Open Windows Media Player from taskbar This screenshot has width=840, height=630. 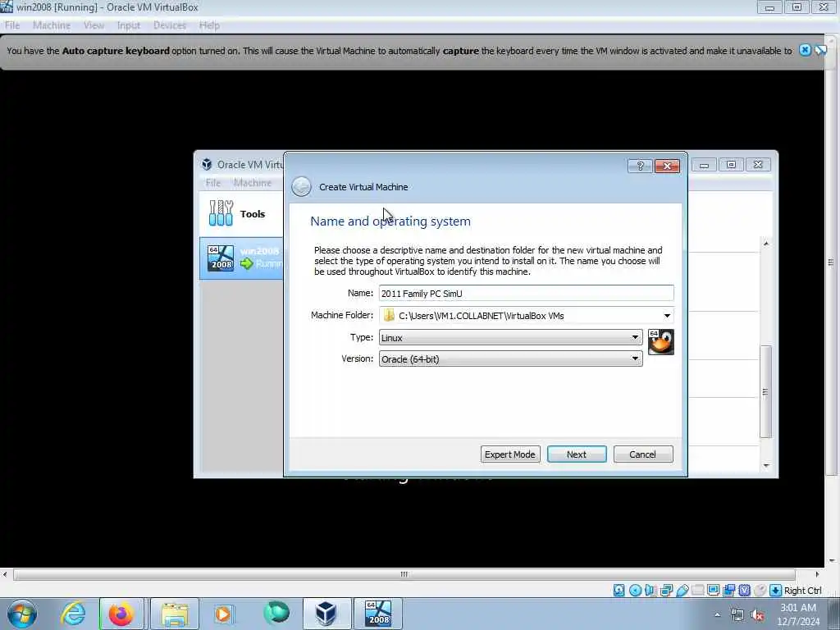click(x=223, y=614)
